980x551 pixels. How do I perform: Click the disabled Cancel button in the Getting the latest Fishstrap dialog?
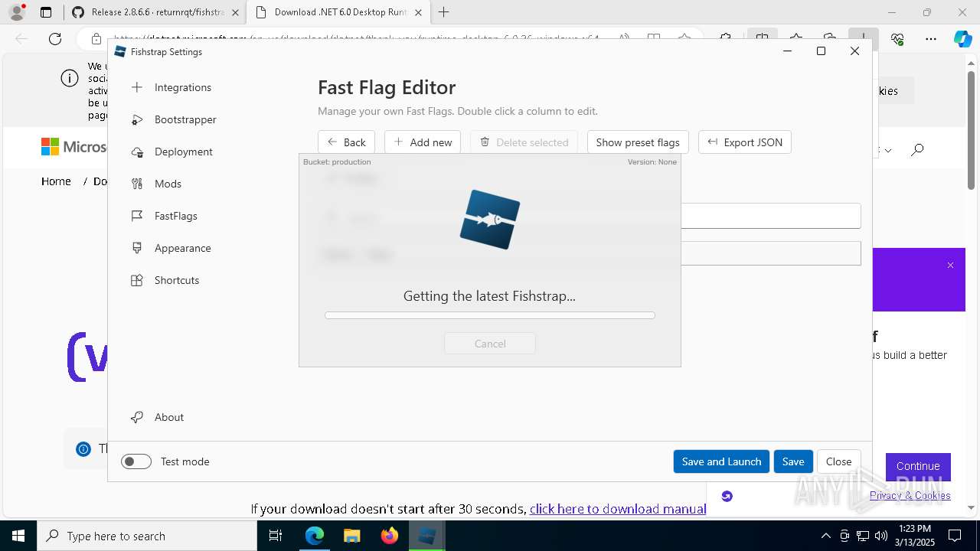tap(490, 344)
